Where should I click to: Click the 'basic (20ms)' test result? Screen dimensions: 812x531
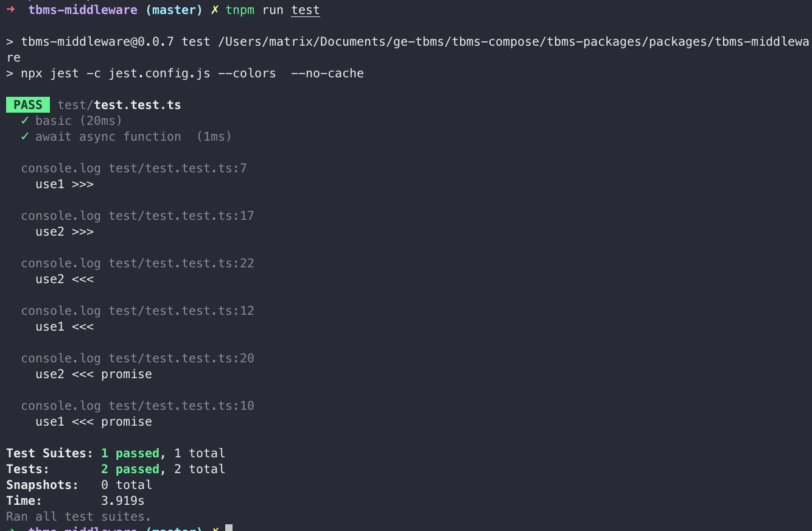[79, 121]
